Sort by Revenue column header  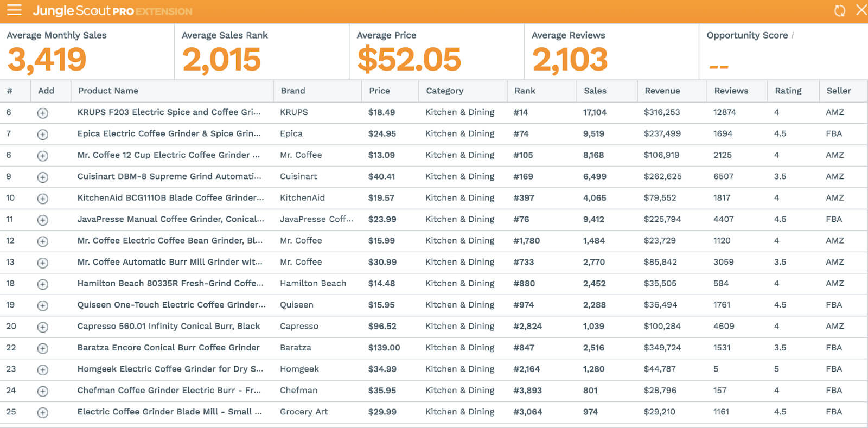[x=662, y=91]
